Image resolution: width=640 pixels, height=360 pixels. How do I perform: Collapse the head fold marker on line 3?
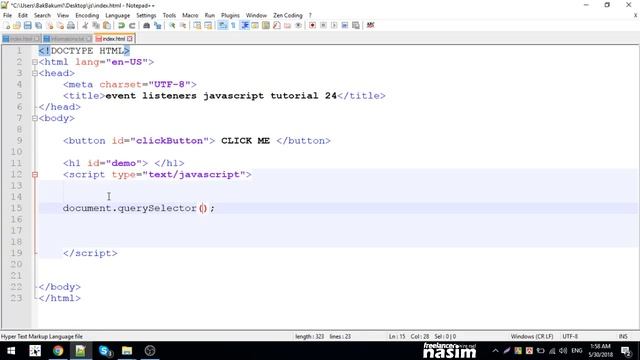tap(35, 73)
